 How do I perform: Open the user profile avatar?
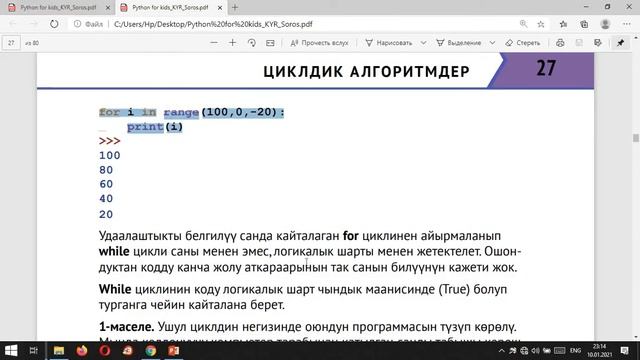(605, 24)
